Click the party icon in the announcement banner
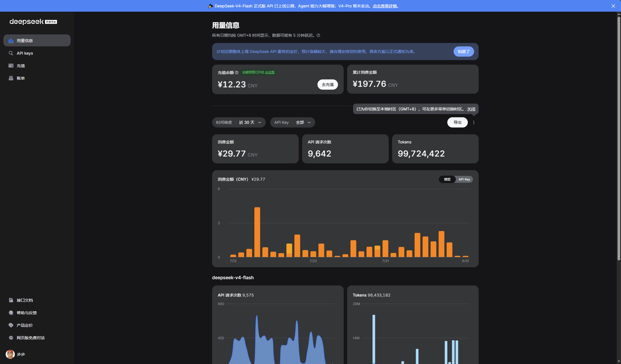 coord(211,6)
